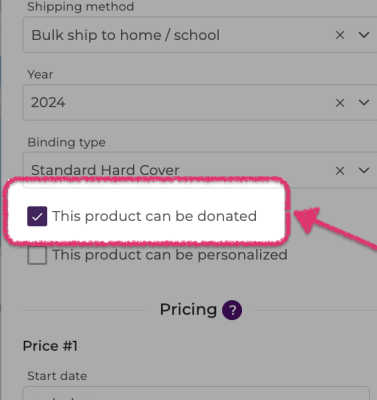Image resolution: width=377 pixels, height=400 pixels.
Task: Clear the Year 2024 selection
Action: click(340, 103)
